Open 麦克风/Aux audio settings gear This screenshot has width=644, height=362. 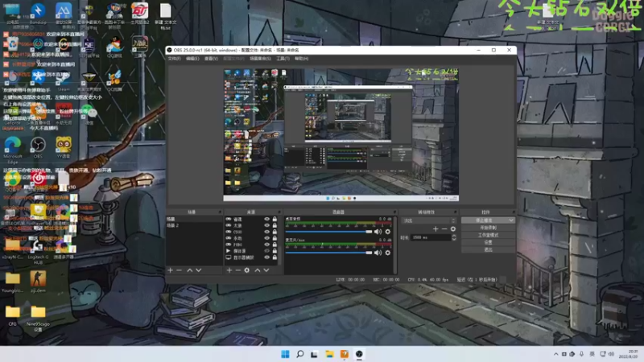click(387, 253)
